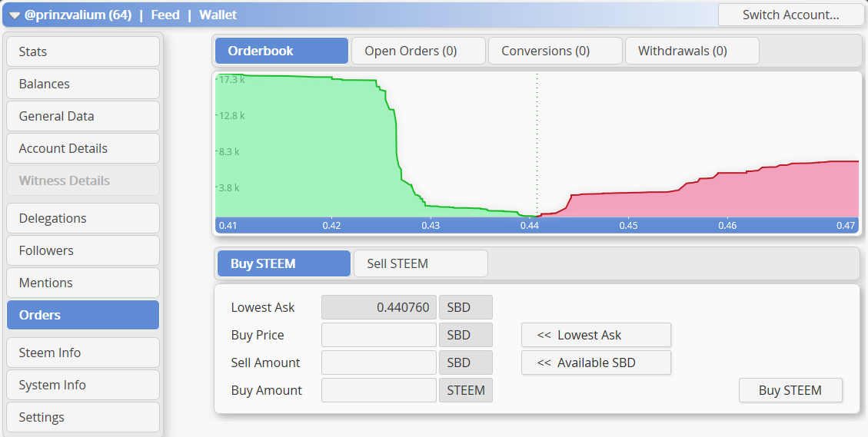
Task: Click the 0.47 price axis label
Action: pos(846,226)
